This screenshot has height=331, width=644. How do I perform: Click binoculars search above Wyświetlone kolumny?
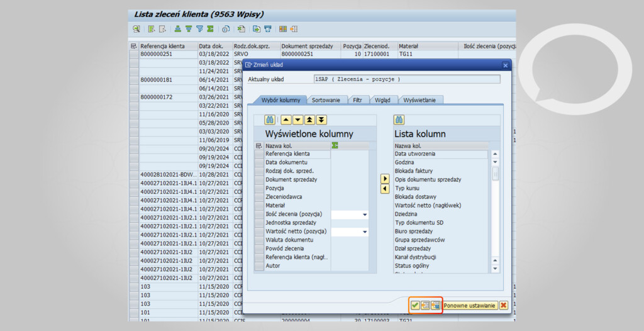pos(270,120)
